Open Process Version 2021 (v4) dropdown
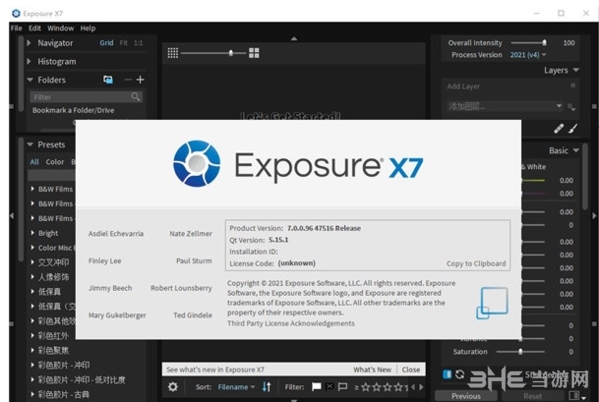Screen dimensions: 599x402 (528, 55)
